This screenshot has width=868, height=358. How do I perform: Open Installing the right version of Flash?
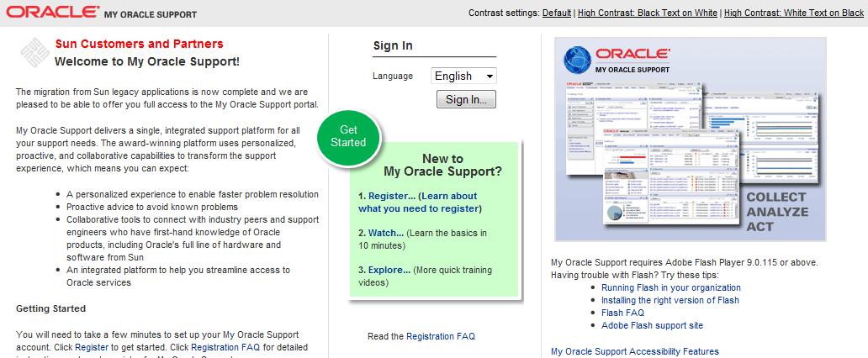point(670,301)
